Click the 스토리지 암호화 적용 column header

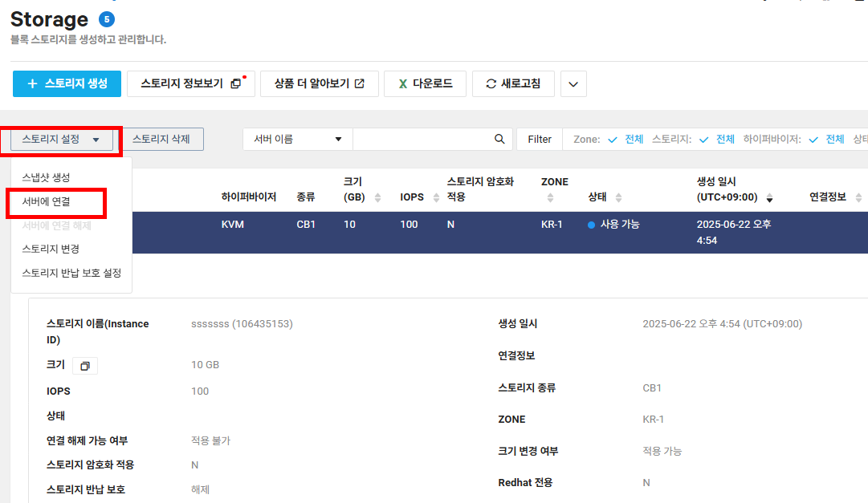click(x=480, y=189)
